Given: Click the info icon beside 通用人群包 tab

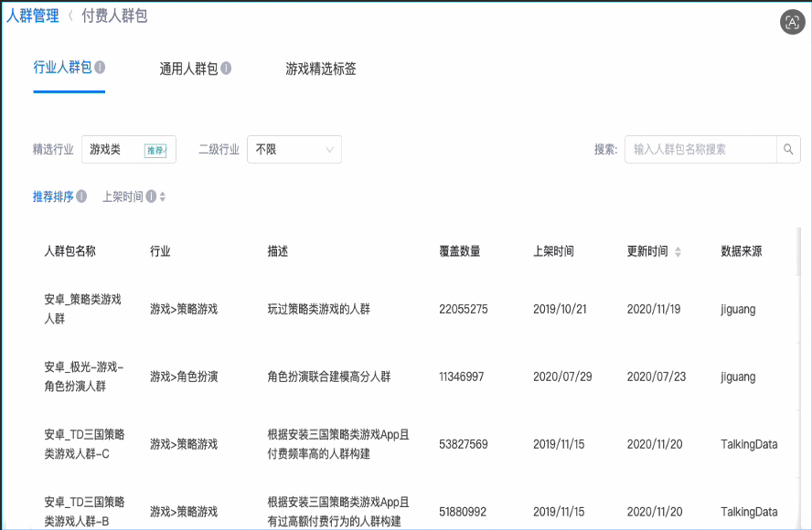Looking at the screenshot, I should pos(226,66).
